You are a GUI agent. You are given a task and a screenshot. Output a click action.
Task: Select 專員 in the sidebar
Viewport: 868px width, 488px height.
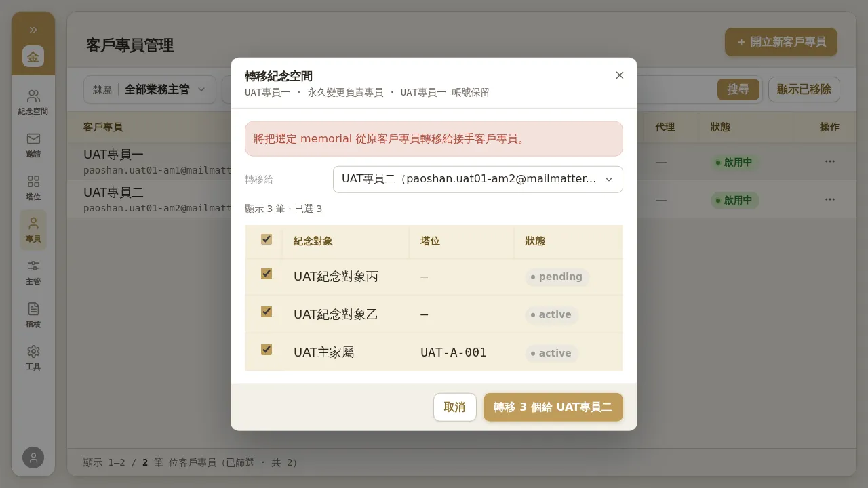click(33, 230)
